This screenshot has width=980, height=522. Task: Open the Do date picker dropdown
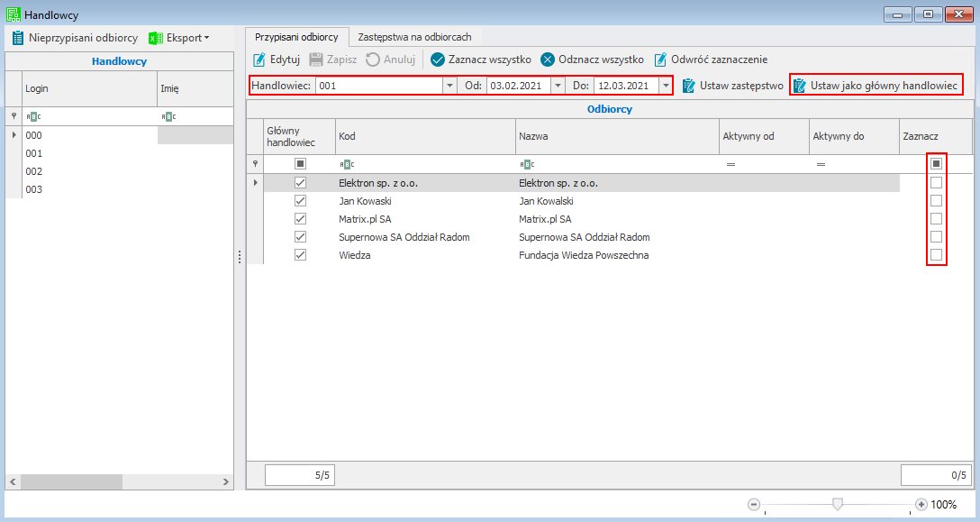(666, 86)
